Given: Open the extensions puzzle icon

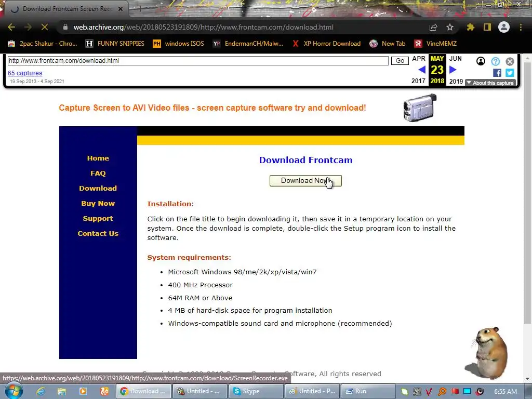Looking at the screenshot, I should pyautogui.click(x=470, y=27).
